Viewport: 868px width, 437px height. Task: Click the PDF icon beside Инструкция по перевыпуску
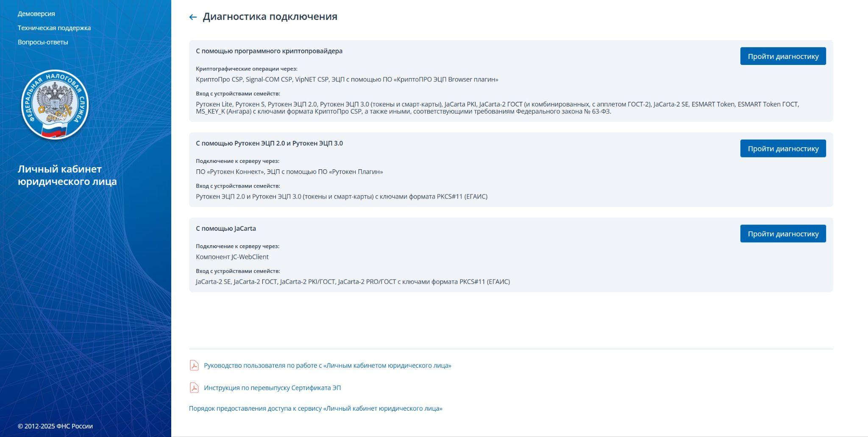point(194,388)
